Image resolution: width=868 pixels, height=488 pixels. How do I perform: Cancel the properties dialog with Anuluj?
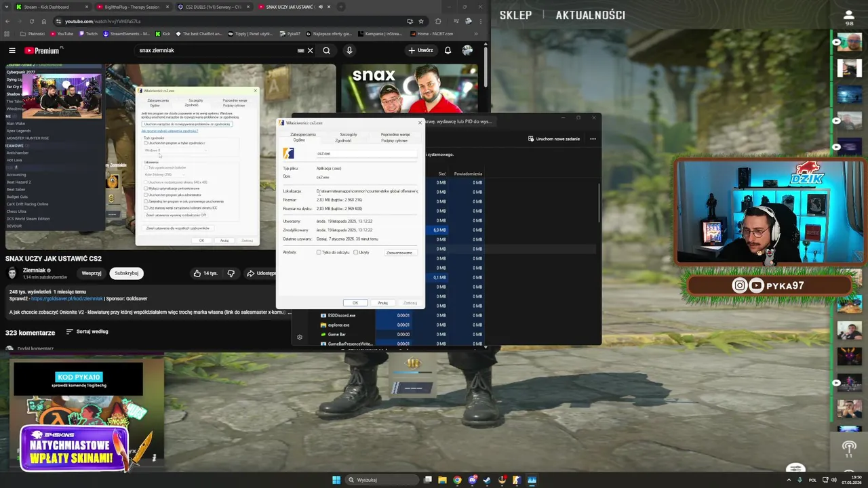(x=382, y=303)
